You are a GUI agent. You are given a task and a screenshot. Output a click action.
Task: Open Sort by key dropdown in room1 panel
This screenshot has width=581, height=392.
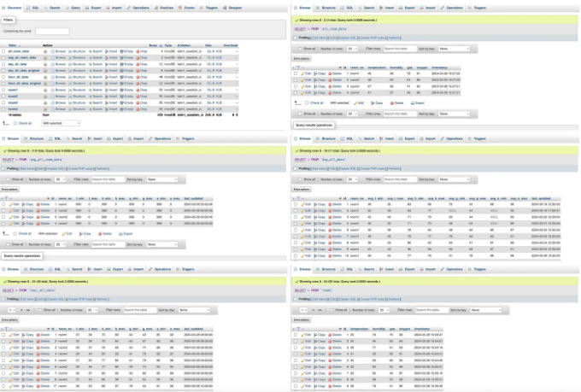(486, 310)
